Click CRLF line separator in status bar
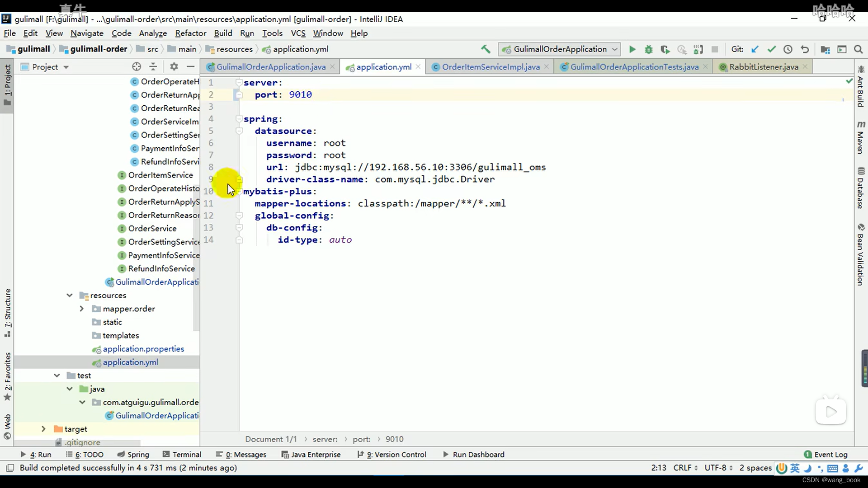Screen dimensions: 868x488 click(x=685, y=468)
